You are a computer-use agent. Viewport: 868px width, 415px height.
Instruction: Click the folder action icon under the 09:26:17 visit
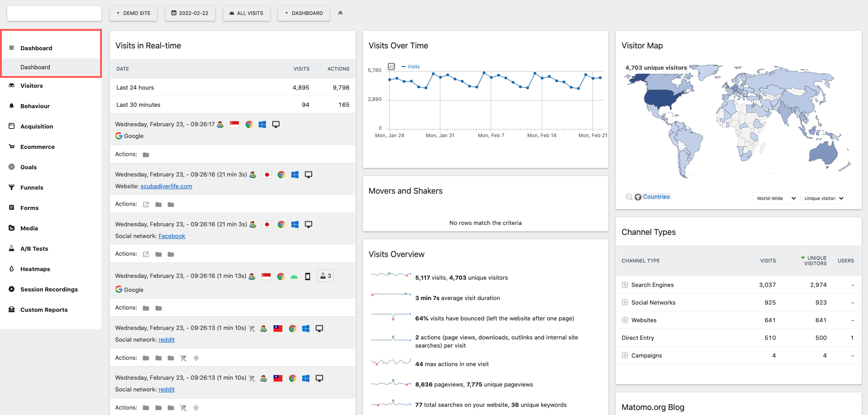(146, 155)
